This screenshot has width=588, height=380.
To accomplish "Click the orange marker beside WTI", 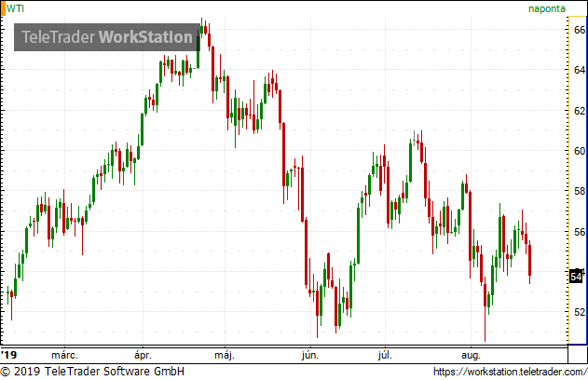I will coord(3,8).
